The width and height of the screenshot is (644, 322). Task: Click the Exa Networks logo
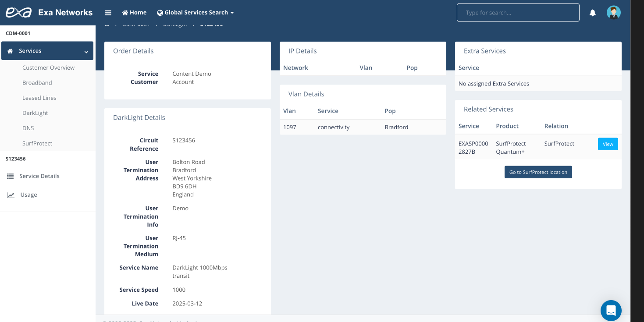(x=18, y=12)
